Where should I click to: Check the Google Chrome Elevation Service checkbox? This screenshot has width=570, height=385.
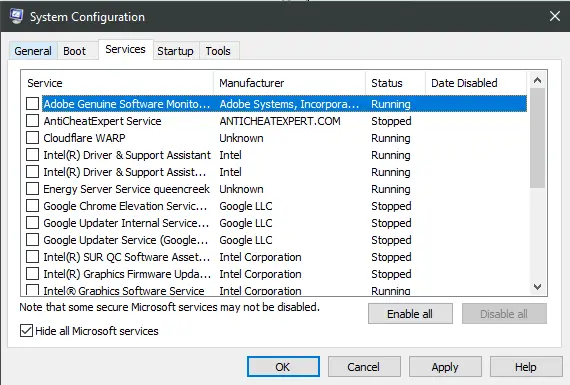[x=32, y=206]
